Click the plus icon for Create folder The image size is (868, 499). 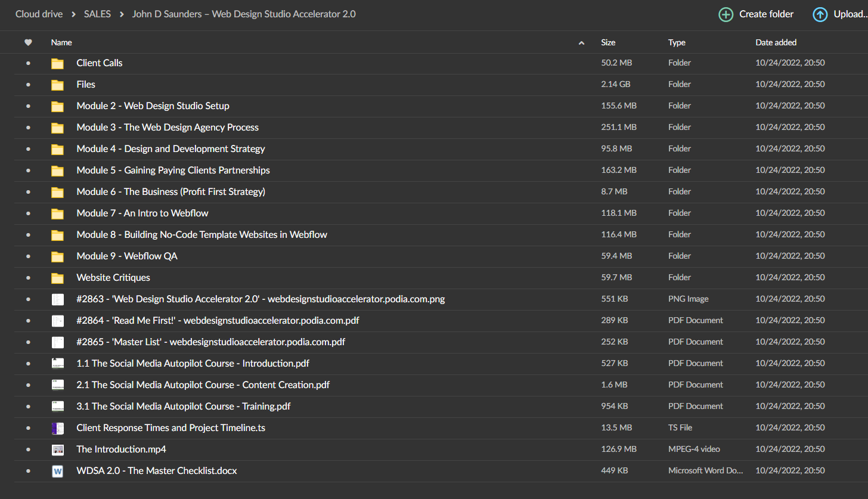click(726, 14)
